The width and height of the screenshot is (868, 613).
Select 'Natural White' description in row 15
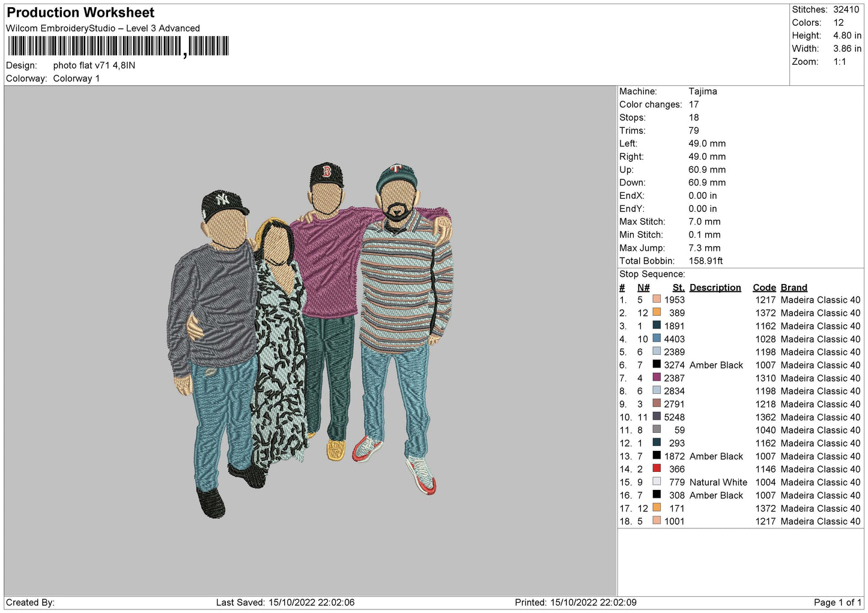718,482
